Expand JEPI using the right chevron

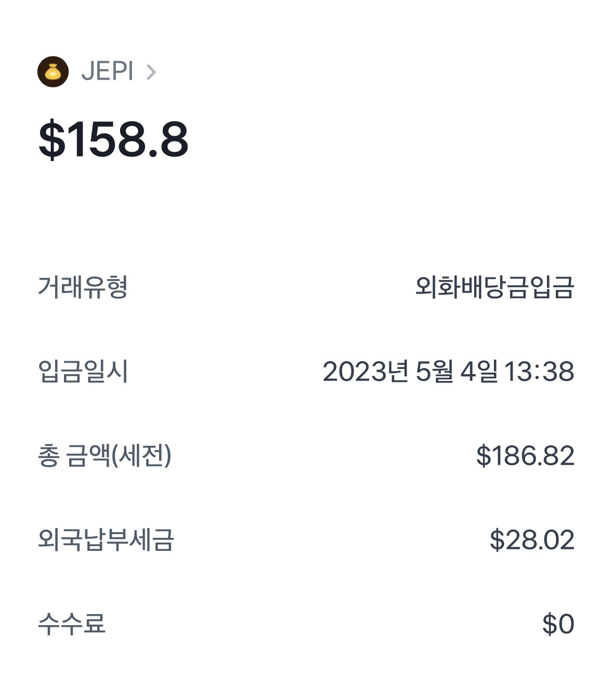[151, 72]
